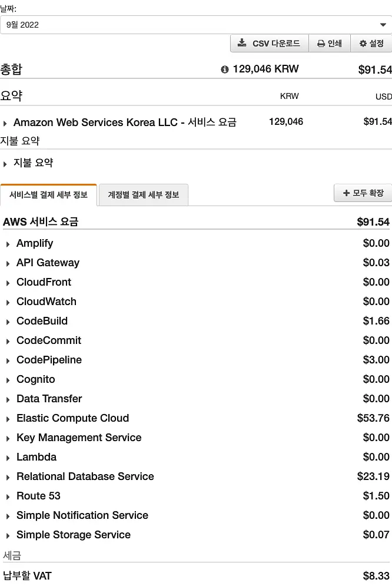Click the printer icon for 인쇄

[321, 44]
